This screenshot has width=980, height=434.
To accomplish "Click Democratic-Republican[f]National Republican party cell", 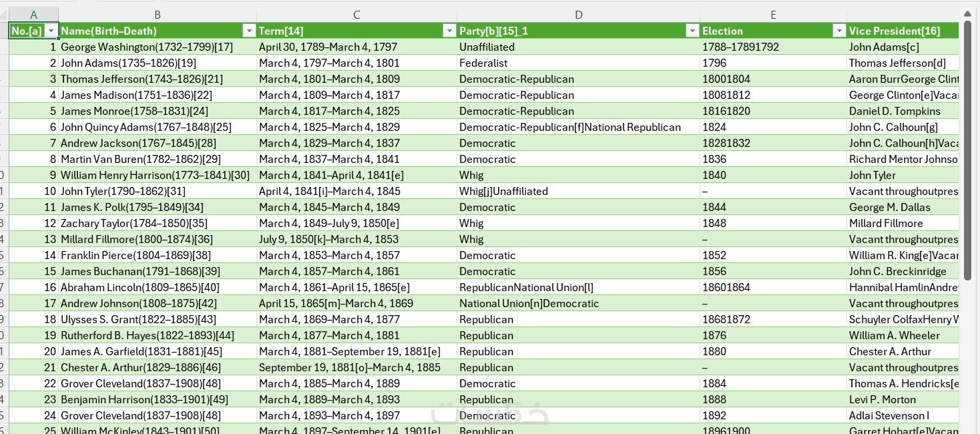I will click(x=578, y=127).
